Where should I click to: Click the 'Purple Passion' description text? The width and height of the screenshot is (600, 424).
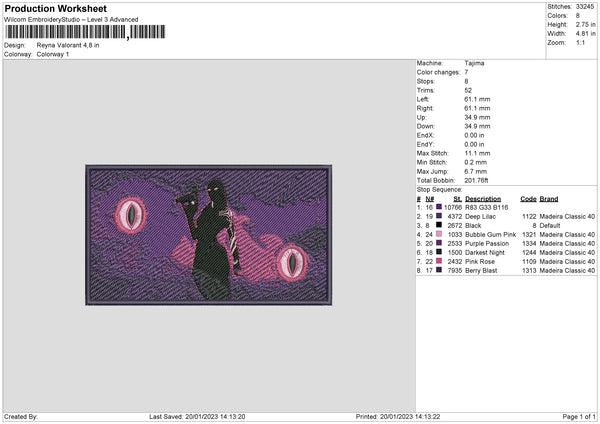coord(487,244)
